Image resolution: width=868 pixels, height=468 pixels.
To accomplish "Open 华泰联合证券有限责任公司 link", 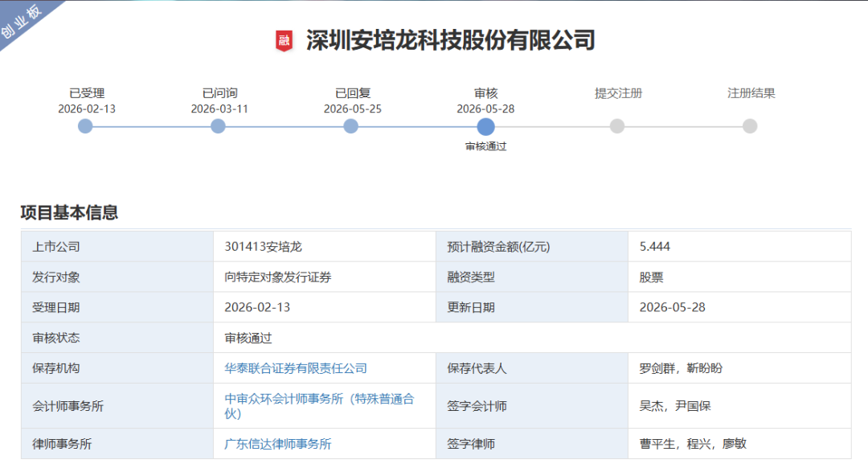I will [296, 368].
